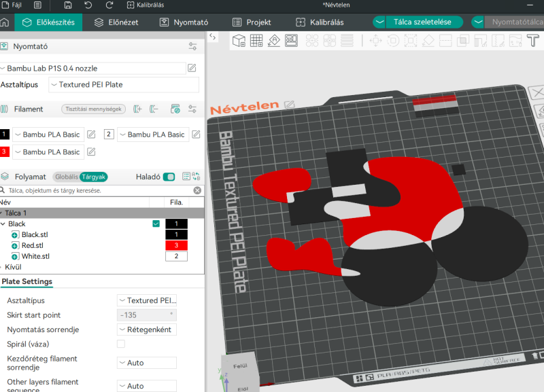544x392 pixels.
Task: Toggle the Spirál (váza) checkbox
Action: (121, 344)
